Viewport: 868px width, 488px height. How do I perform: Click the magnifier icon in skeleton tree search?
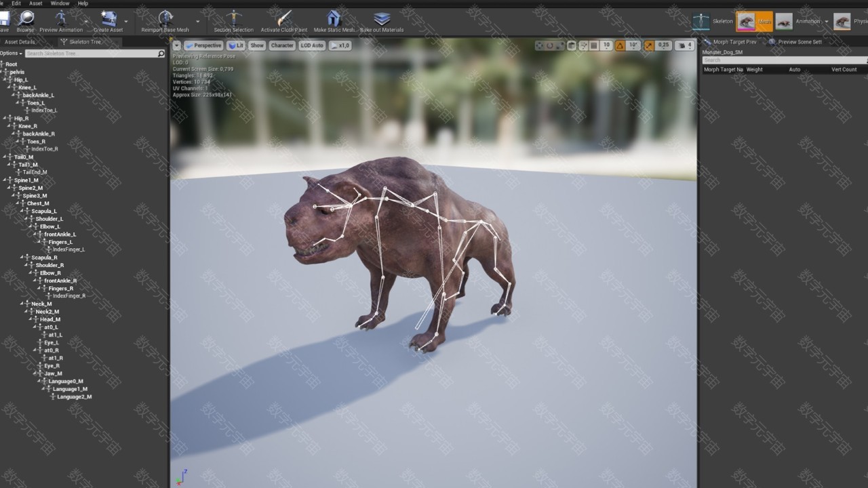pos(161,54)
